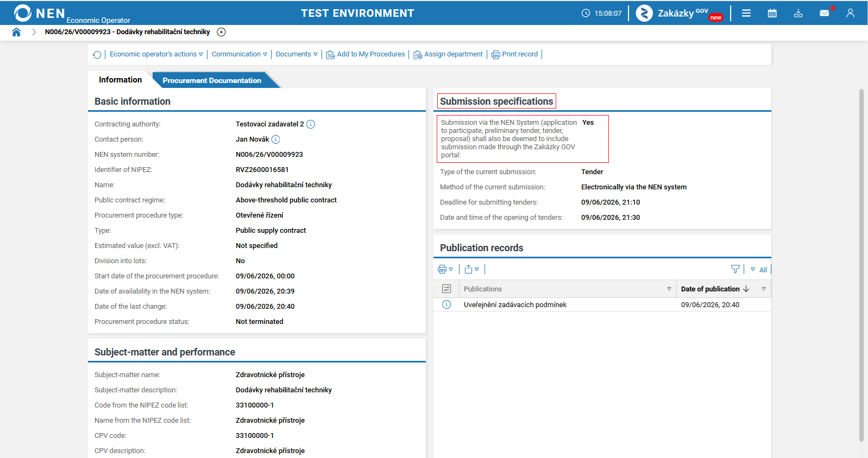Click the Not terminated status value

click(x=260, y=322)
